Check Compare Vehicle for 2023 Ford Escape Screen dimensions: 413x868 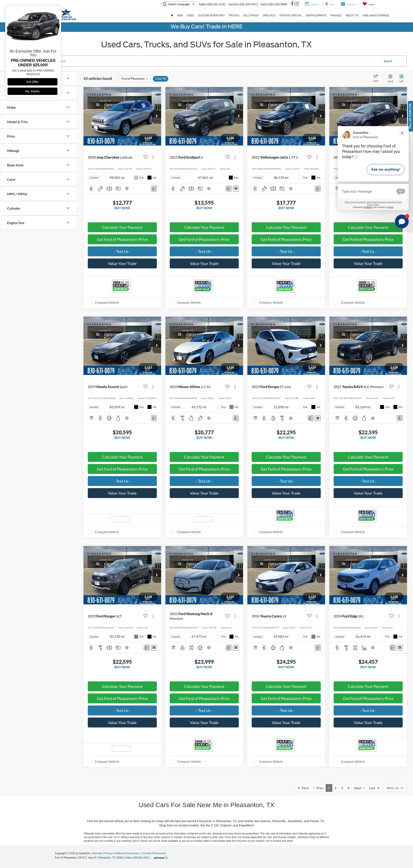pos(254,532)
